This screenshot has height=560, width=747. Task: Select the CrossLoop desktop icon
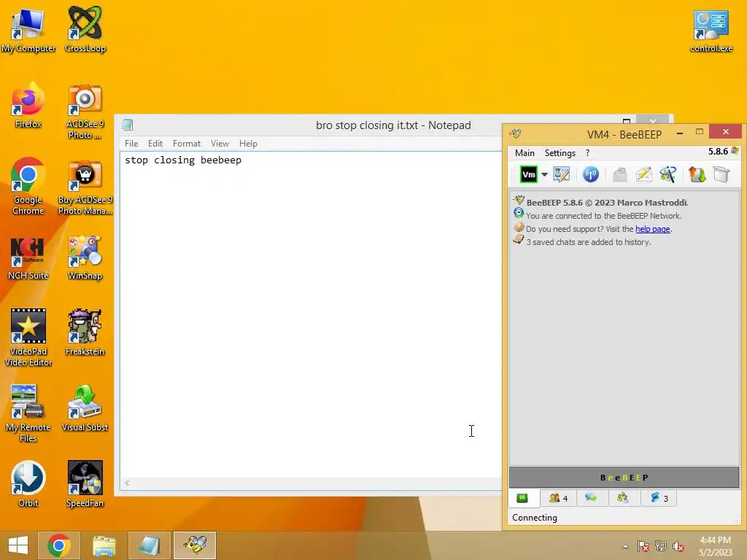tap(85, 30)
